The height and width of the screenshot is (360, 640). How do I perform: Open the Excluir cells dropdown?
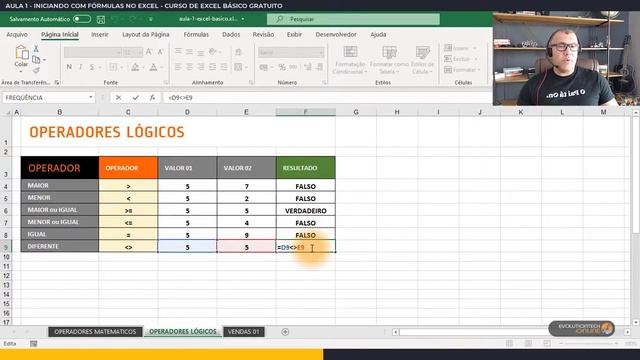460,59
